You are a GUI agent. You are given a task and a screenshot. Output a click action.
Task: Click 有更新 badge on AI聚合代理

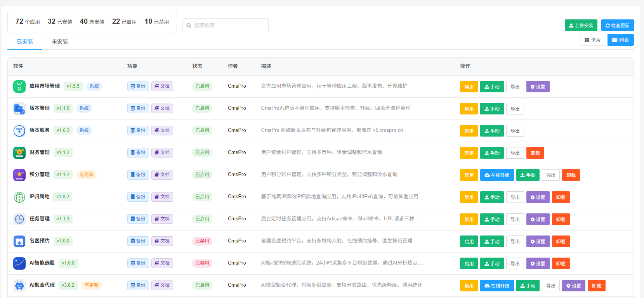(x=92, y=285)
